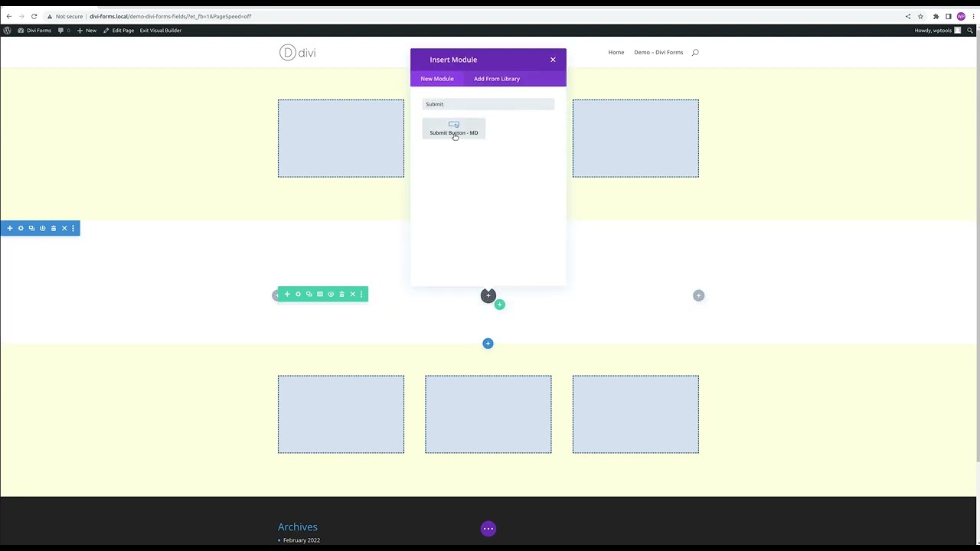The image size is (980, 551).
Task: Toggle browser side panel icon
Action: pos(948,16)
